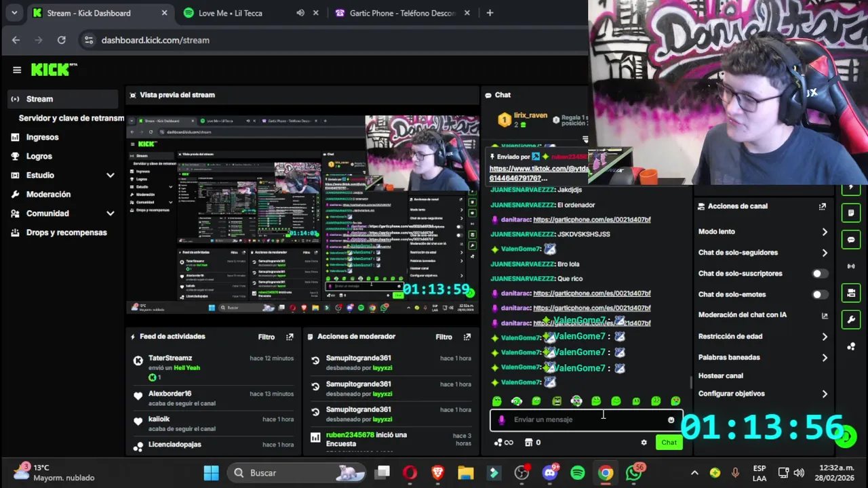868x488 pixels.
Task: Open Brave browser from taskbar
Action: click(x=437, y=472)
